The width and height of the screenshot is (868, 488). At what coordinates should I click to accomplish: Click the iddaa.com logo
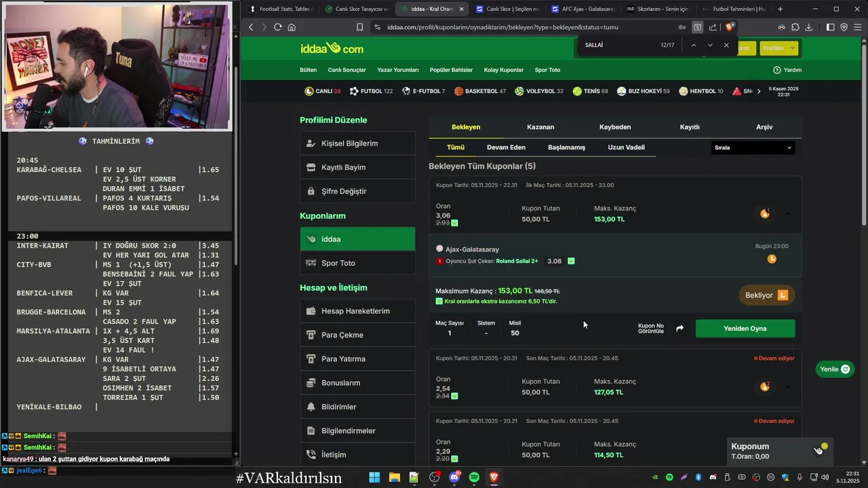click(332, 48)
